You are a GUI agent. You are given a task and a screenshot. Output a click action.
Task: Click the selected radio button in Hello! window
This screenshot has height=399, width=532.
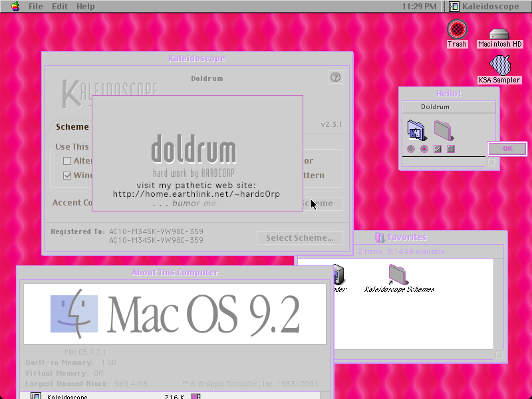click(424, 149)
